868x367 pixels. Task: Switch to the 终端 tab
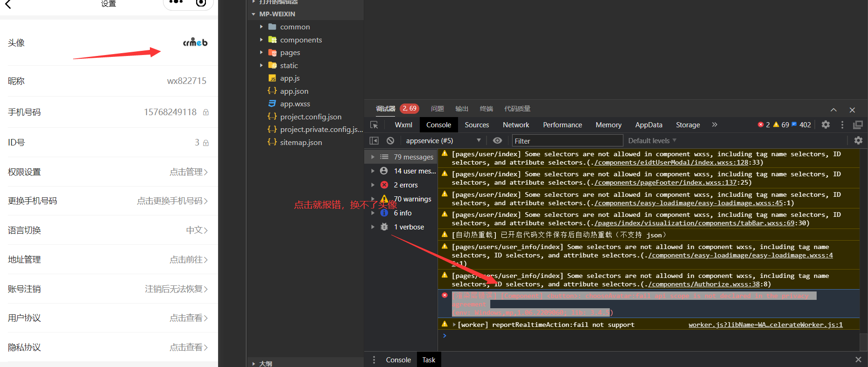pyautogui.click(x=487, y=109)
